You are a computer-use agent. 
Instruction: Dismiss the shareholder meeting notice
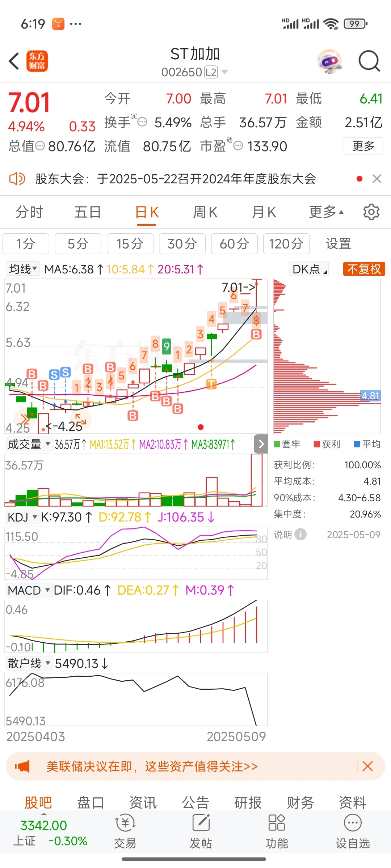[x=377, y=179]
